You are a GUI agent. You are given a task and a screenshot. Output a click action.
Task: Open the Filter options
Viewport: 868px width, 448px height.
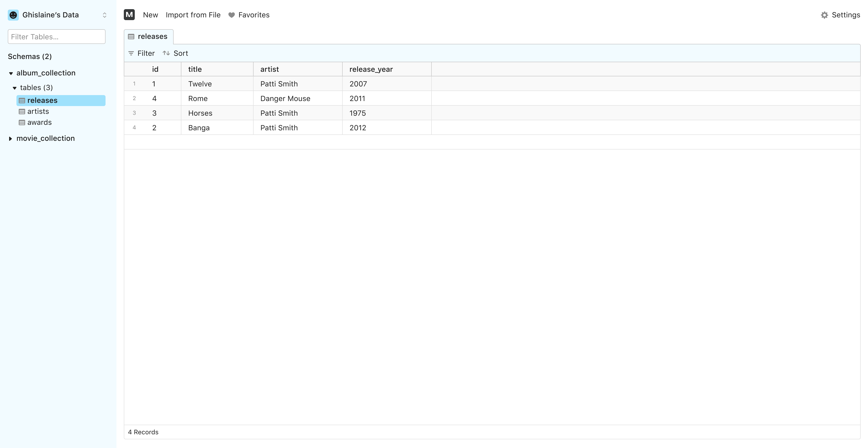click(146, 53)
